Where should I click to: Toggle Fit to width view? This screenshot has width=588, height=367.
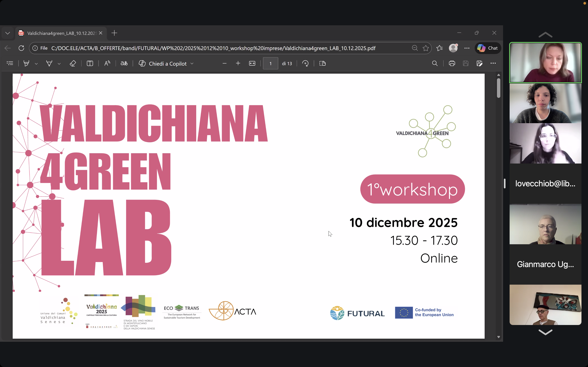[252, 63]
